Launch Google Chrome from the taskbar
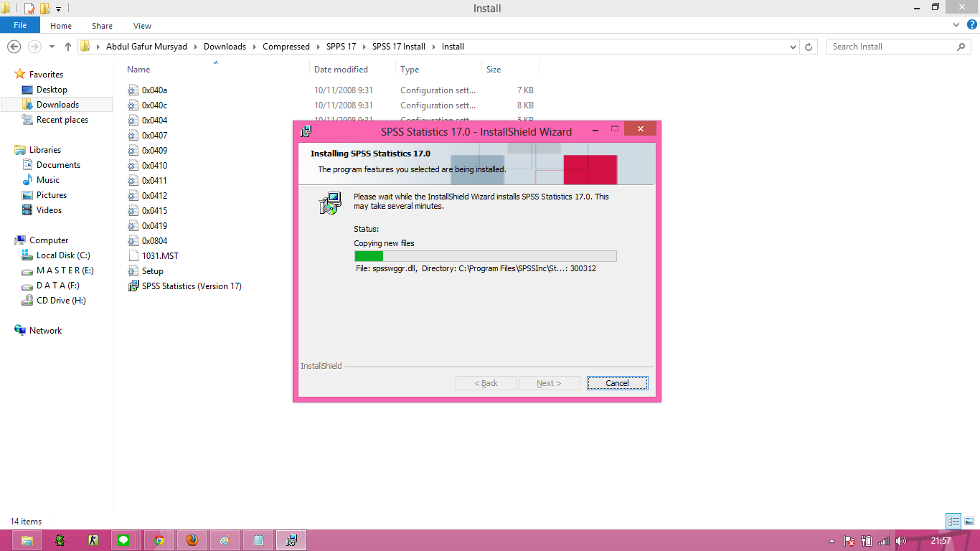The height and width of the screenshot is (551, 980). click(159, 540)
